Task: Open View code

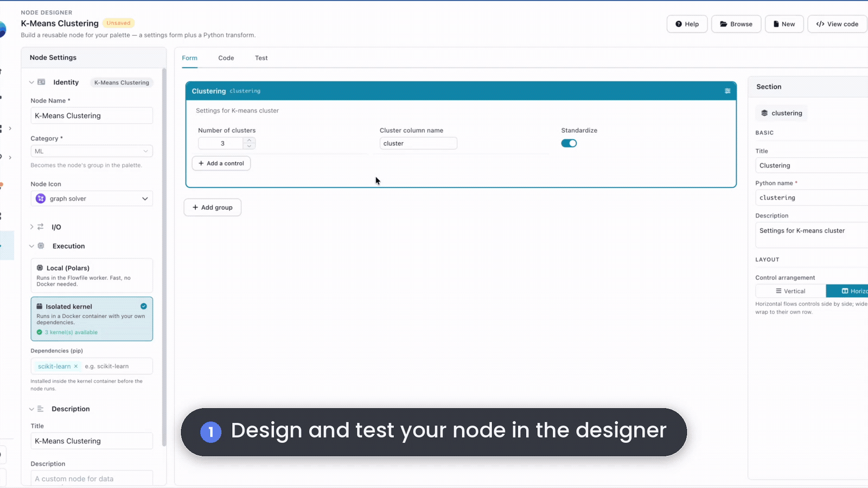Action: 837,24
